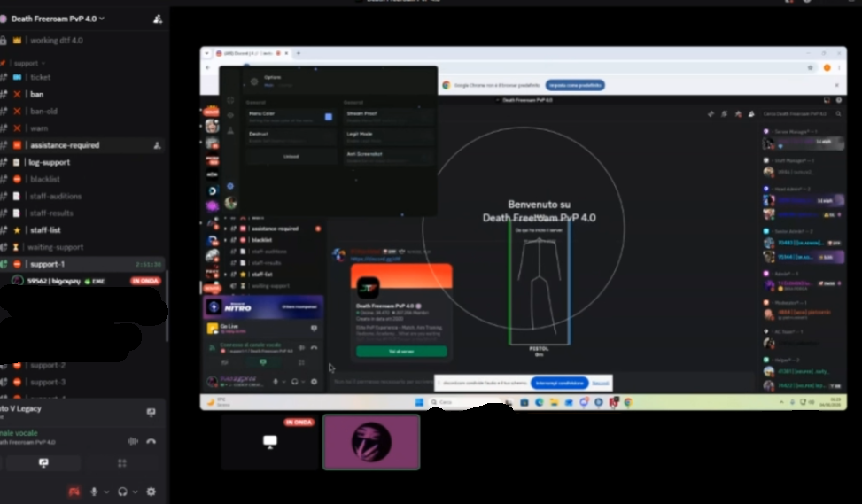
Task: Open user settings gear in bottom user bar
Action: [x=151, y=492]
